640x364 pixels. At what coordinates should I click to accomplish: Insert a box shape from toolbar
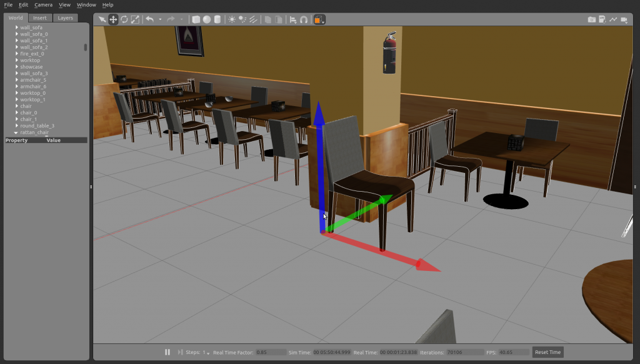point(196,19)
